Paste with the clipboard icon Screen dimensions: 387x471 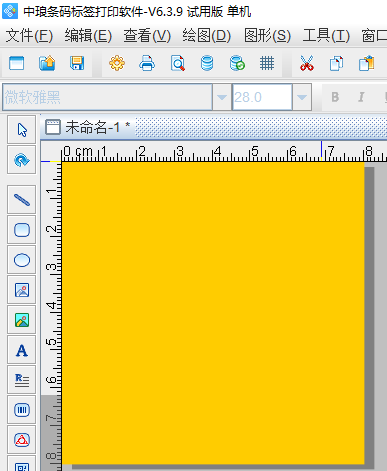(x=366, y=63)
